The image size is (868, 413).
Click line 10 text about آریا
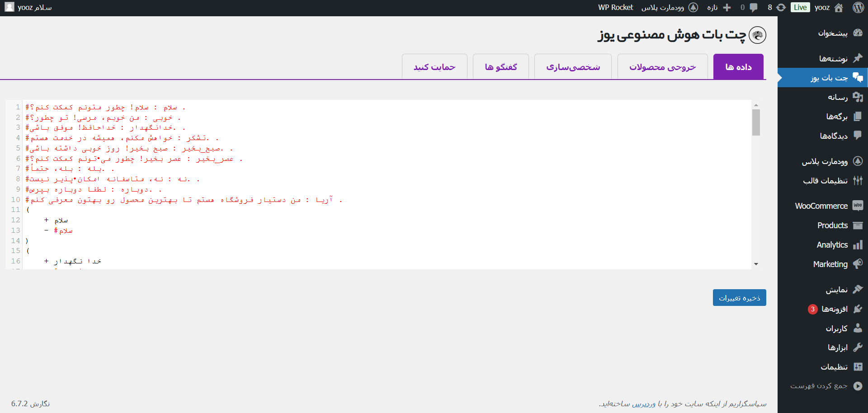(x=184, y=200)
